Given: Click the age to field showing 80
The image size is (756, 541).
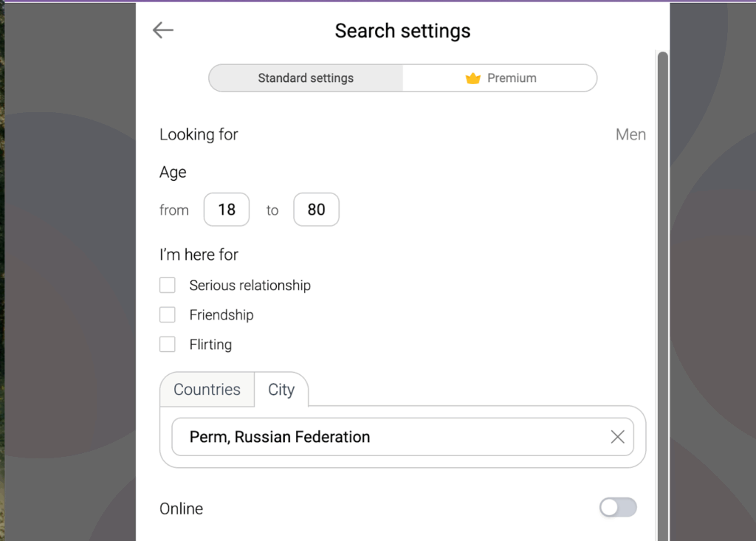Looking at the screenshot, I should 316,210.
